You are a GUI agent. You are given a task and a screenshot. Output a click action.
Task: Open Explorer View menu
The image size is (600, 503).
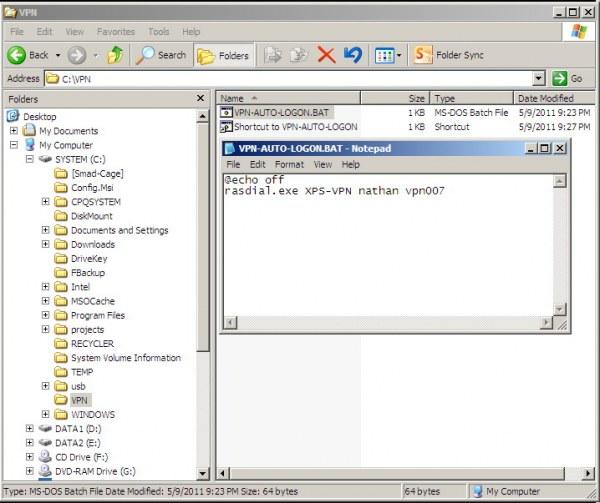[x=75, y=32]
